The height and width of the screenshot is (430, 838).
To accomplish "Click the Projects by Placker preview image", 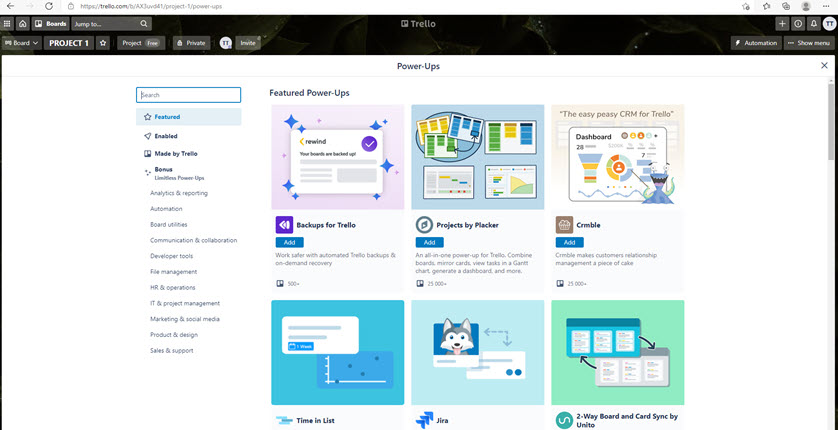I will coord(478,157).
